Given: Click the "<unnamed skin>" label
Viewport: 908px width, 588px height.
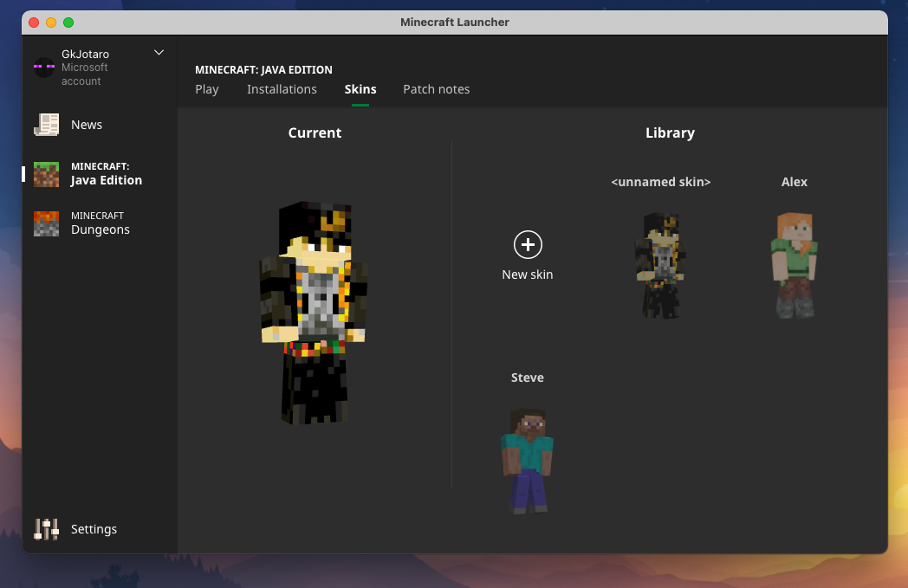Looking at the screenshot, I should (661, 182).
